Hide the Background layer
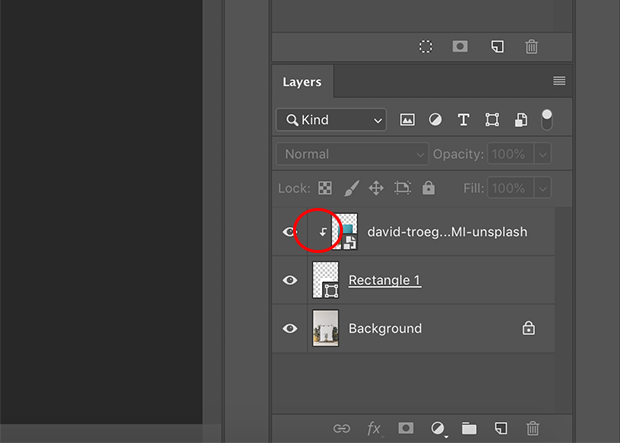 coord(290,328)
